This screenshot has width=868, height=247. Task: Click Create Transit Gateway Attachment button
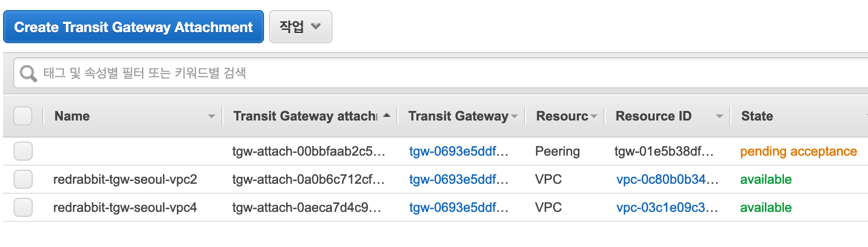tap(133, 27)
